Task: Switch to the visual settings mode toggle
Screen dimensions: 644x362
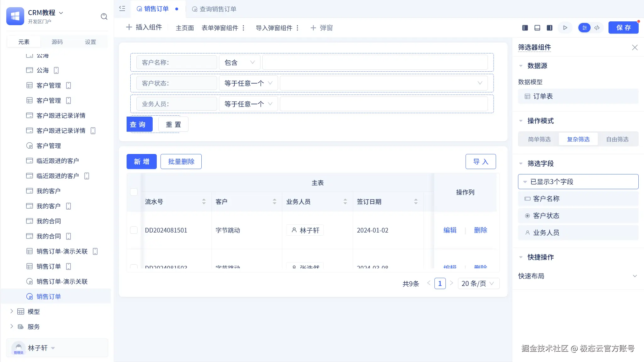Action: (584, 28)
